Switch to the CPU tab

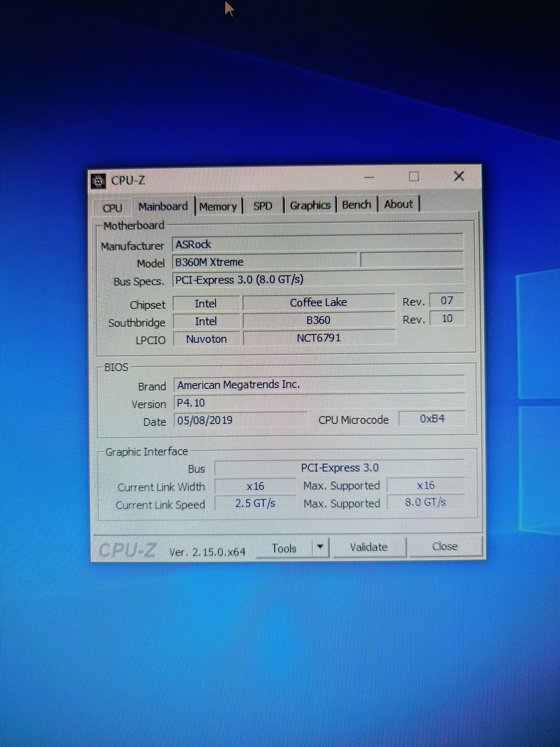point(112,208)
